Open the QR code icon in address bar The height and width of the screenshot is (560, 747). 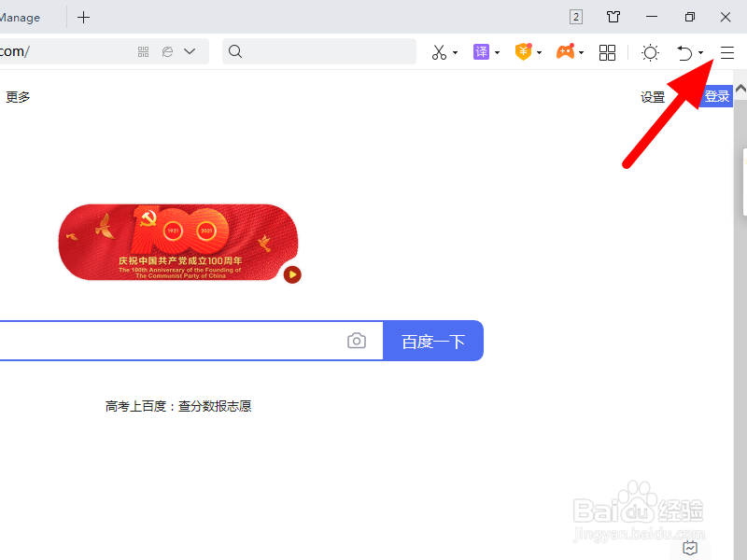[143, 53]
